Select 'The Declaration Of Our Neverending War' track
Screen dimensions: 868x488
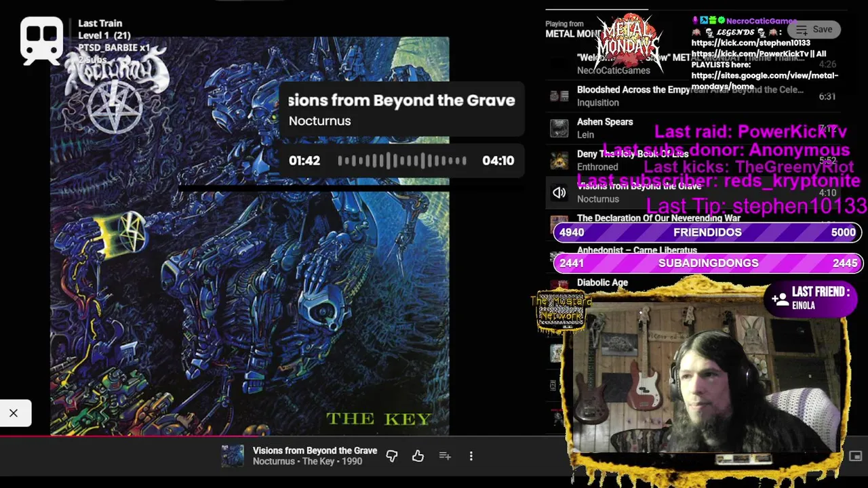[x=658, y=218]
